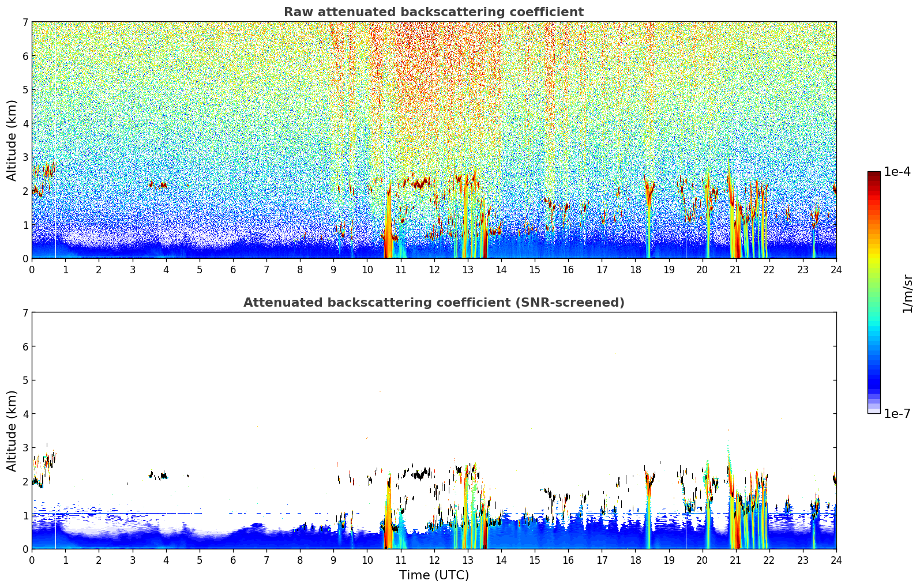The width and height of the screenshot is (920, 588).
Task: Click the '1/m/sr' colorbar unit label
Action: tap(907, 293)
